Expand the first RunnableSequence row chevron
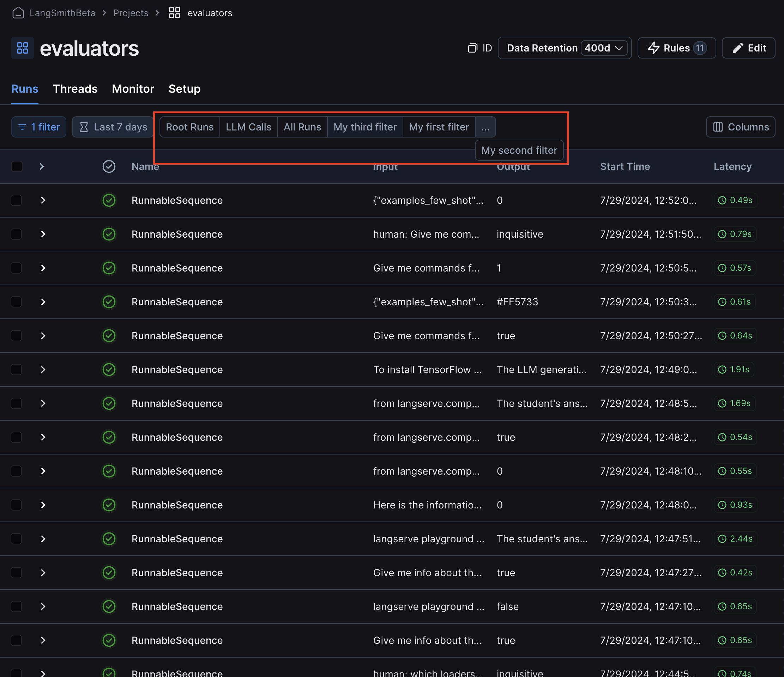This screenshot has width=784, height=677. click(x=43, y=200)
